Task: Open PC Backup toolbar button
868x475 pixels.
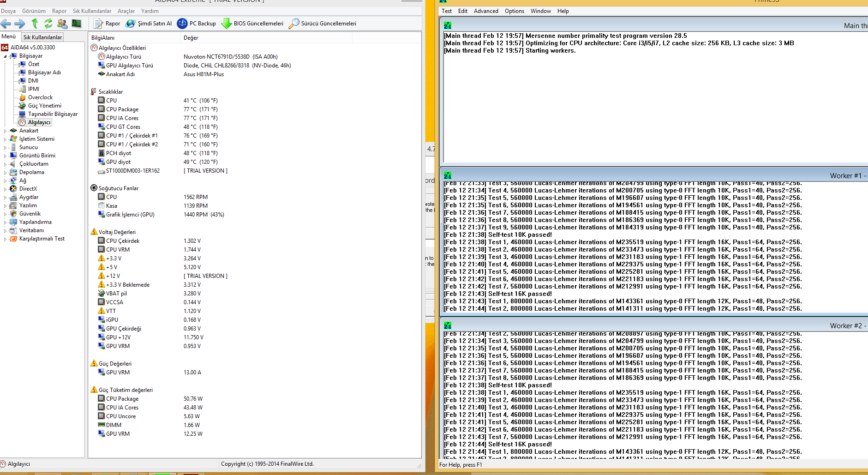Action: coord(197,24)
